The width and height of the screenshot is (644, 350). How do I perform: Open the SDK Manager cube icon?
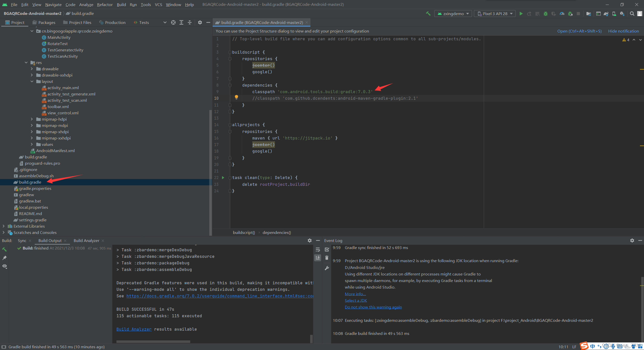click(622, 14)
